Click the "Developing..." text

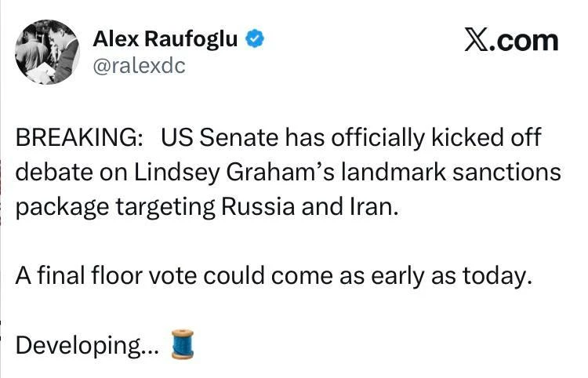click(x=87, y=346)
